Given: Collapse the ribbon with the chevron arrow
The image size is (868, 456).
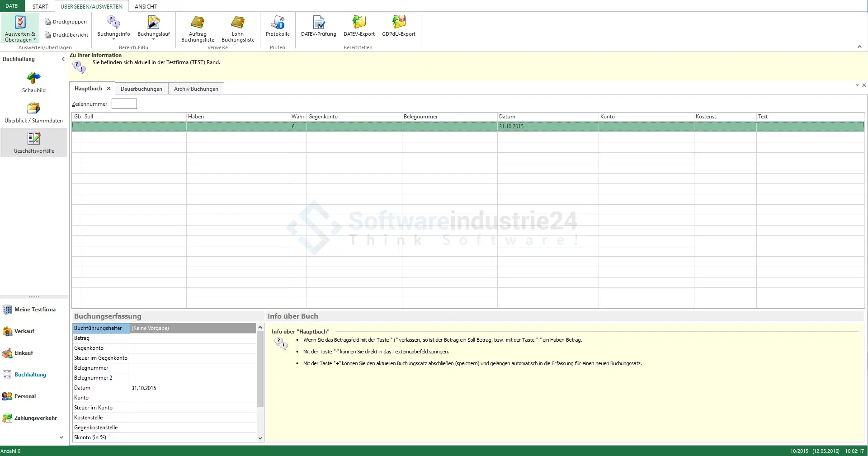Looking at the screenshot, I should (859, 47).
